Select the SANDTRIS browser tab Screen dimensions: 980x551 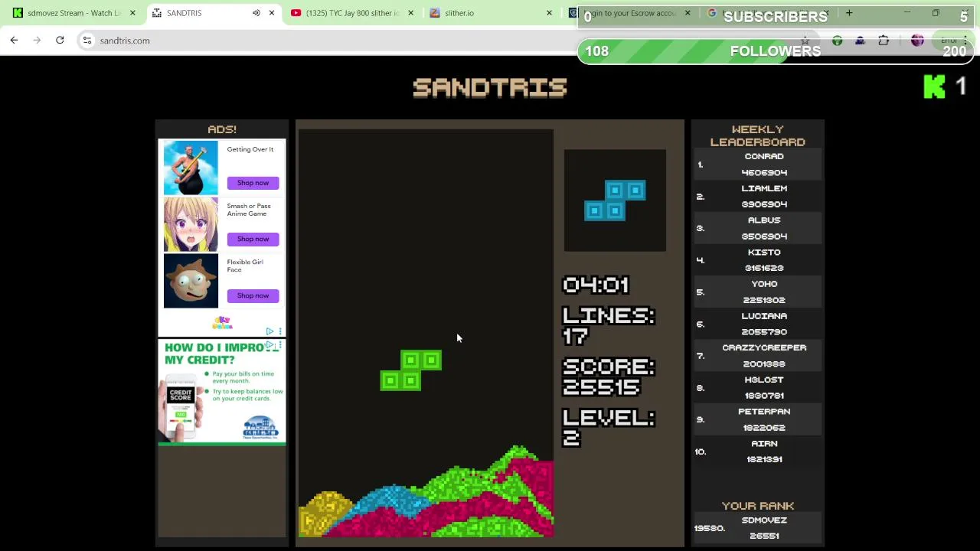click(199, 13)
